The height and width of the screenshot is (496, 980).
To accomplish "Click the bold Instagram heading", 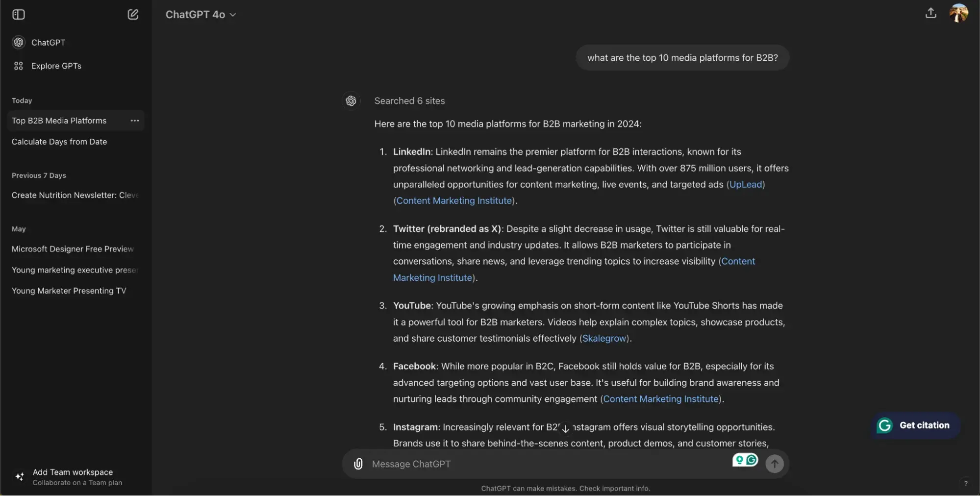I will (x=415, y=427).
